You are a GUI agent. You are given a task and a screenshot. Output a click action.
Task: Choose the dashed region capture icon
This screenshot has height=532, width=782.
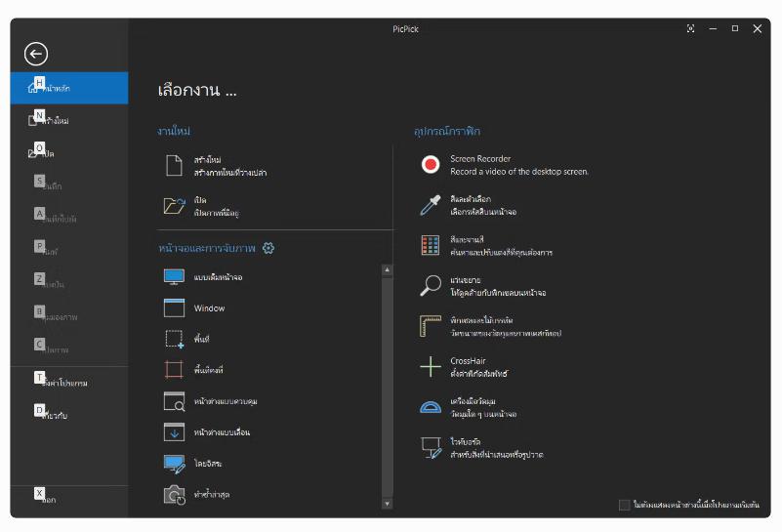pyautogui.click(x=175, y=340)
